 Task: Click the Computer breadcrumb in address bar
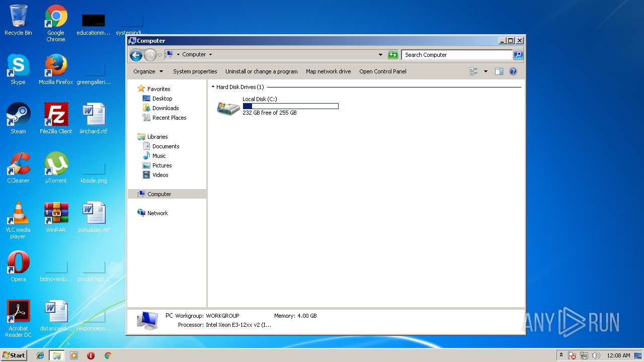click(x=194, y=55)
